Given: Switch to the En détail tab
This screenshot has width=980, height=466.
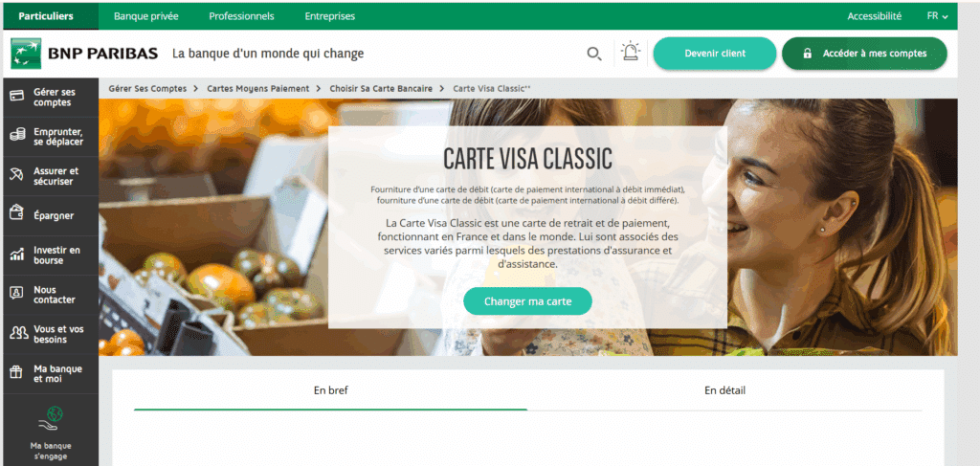Looking at the screenshot, I should 724,391.
